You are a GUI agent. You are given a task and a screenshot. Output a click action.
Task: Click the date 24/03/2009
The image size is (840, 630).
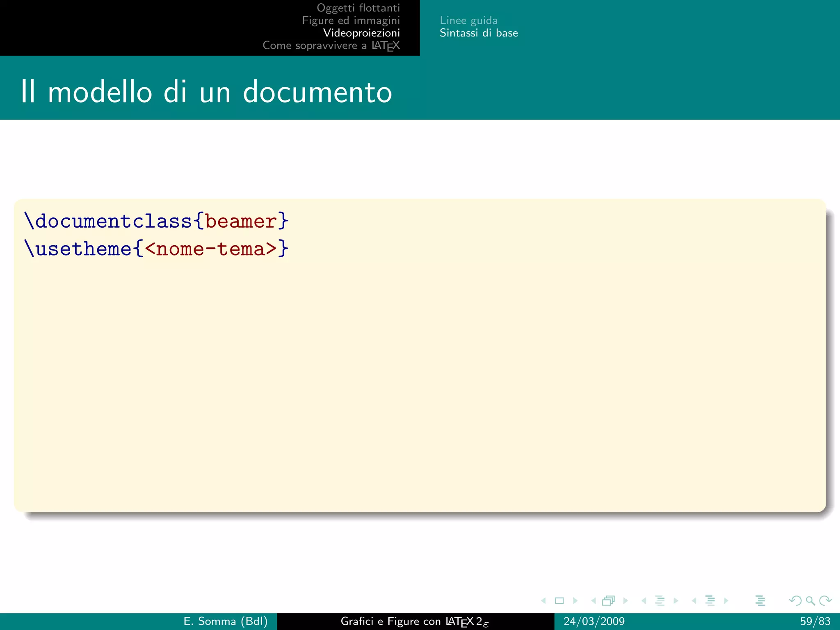[x=594, y=621]
